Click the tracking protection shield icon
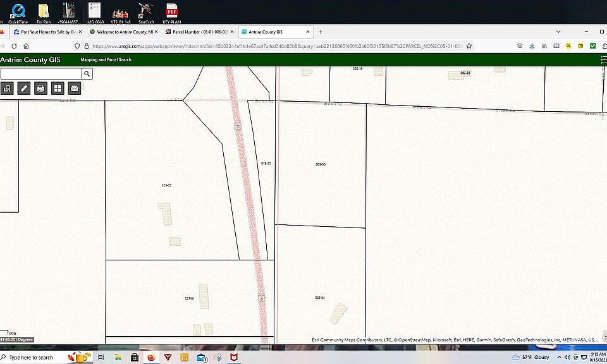This screenshot has height=364, width=607. pyautogui.click(x=77, y=46)
